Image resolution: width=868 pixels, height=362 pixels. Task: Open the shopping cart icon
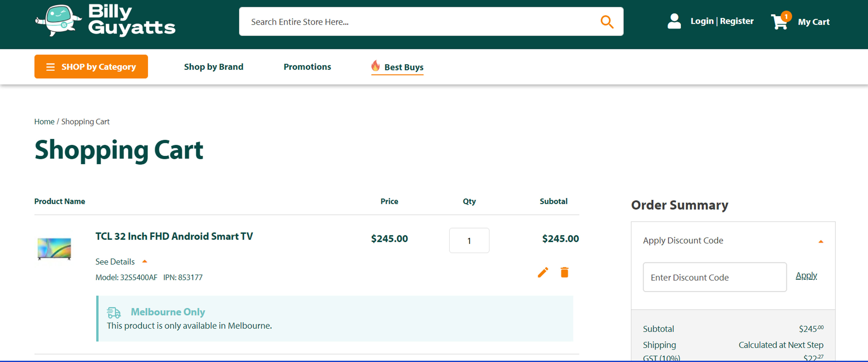click(x=781, y=21)
